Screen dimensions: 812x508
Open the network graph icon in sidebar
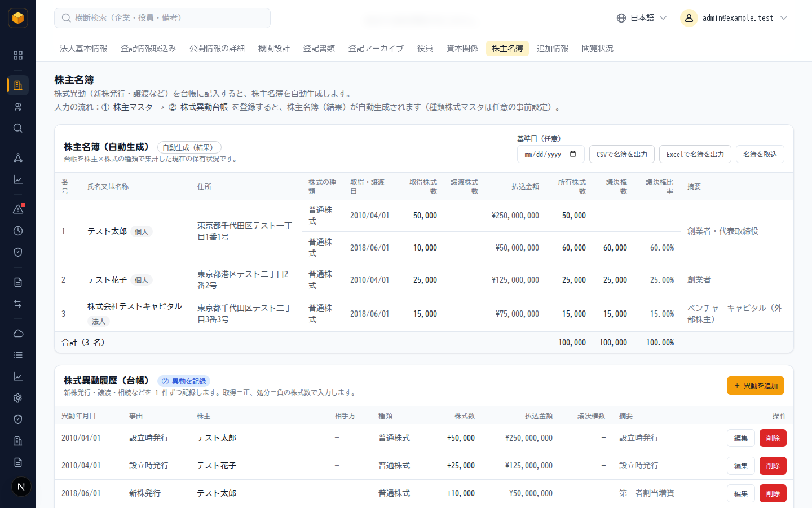click(x=18, y=158)
